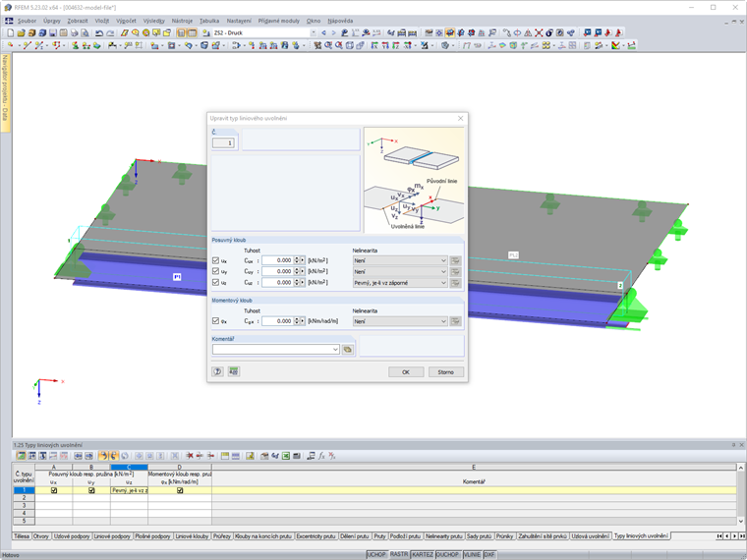Toggle the φx checkbox in table row 1
The width and height of the screenshot is (747, 560).
[180, 490]
